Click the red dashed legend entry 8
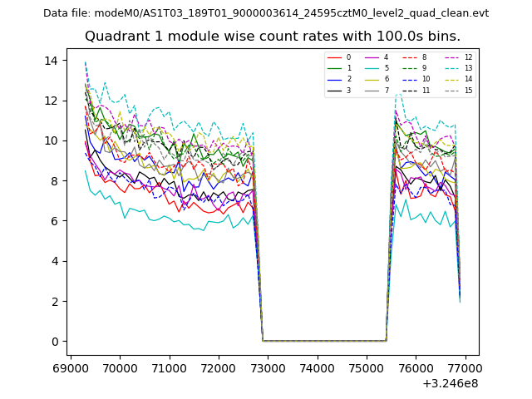This screenshot has width=532, height=399. coord(414,57)
